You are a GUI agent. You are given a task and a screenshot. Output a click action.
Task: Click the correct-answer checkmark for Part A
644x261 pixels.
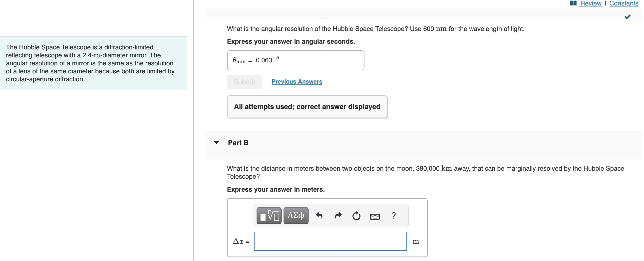pos(628,17)
